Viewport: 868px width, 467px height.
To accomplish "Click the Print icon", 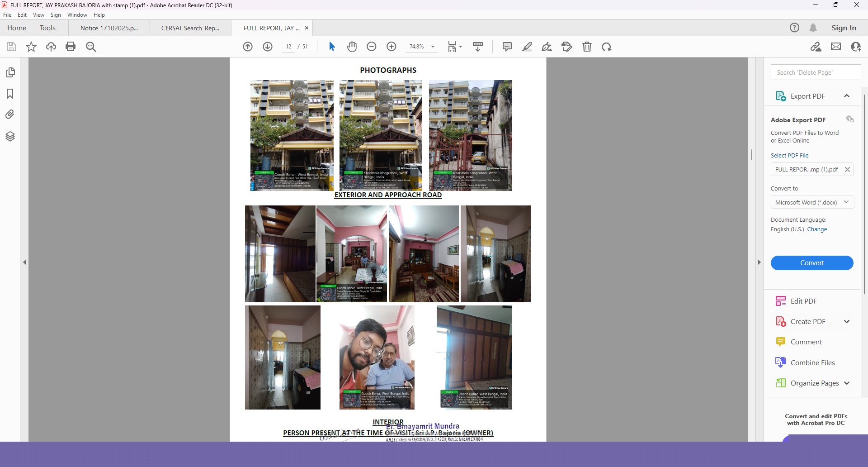I will click(x=71, y=46).
